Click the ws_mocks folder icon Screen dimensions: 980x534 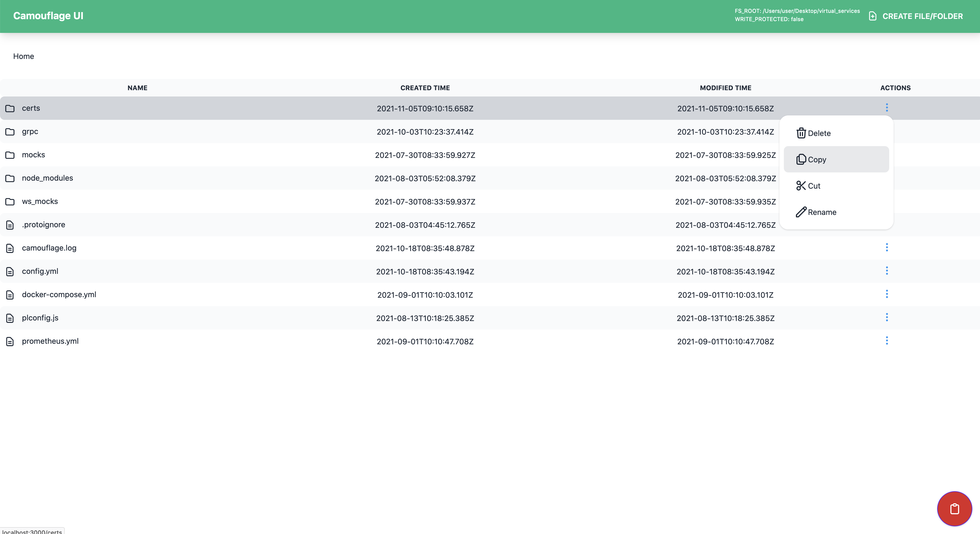tap(10, 201)
